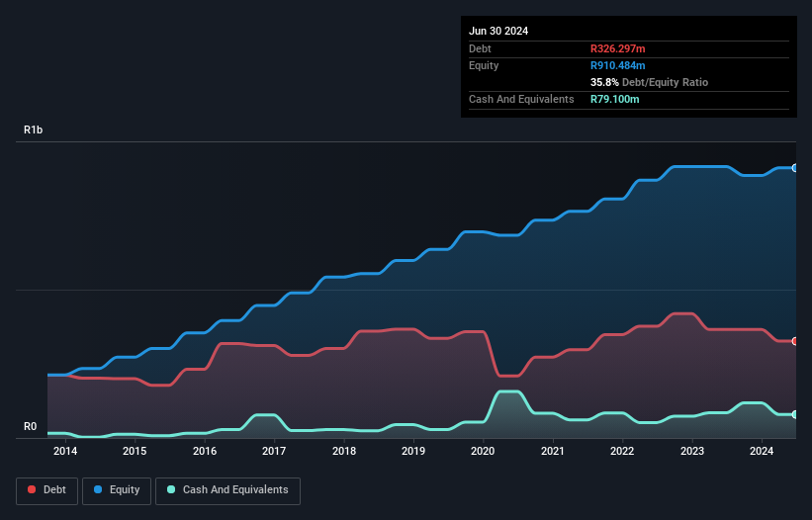Click the red Debt legend dot

[32, 489]
